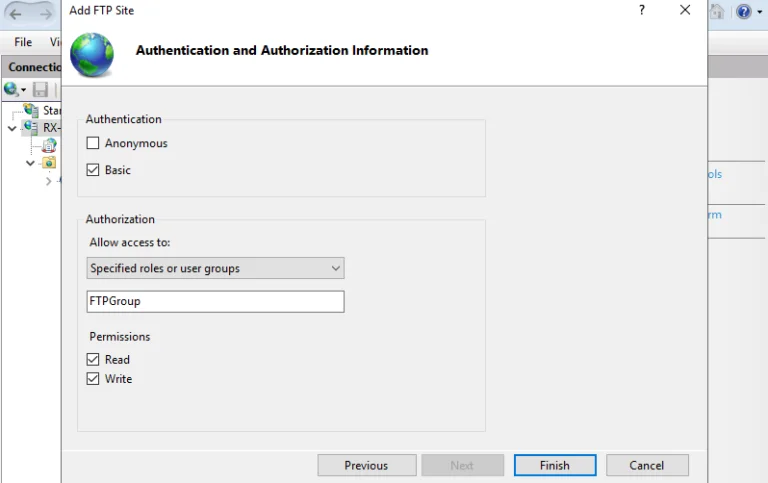
Task: Open the File menu in IIS Manager
Action: click(23, 42)
